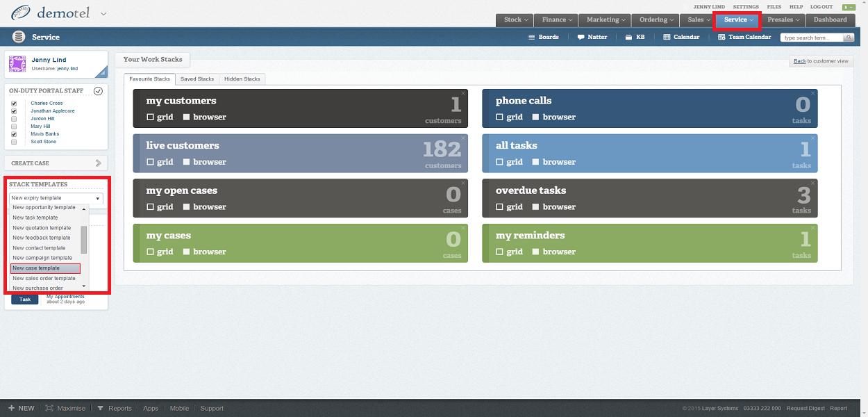This screenshot has height=417, width=868.
Task: Open the Files link at top
Action: click(x=774, y=7)
